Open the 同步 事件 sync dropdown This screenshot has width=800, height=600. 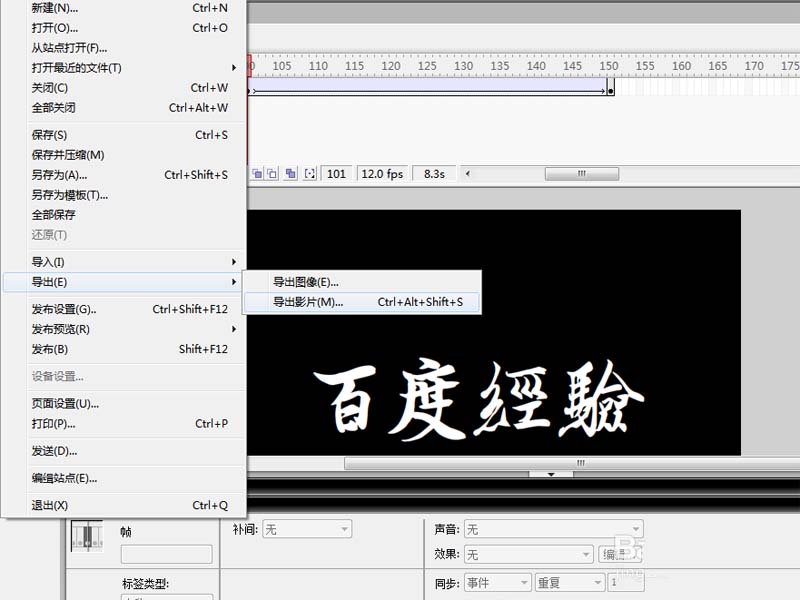497,582
